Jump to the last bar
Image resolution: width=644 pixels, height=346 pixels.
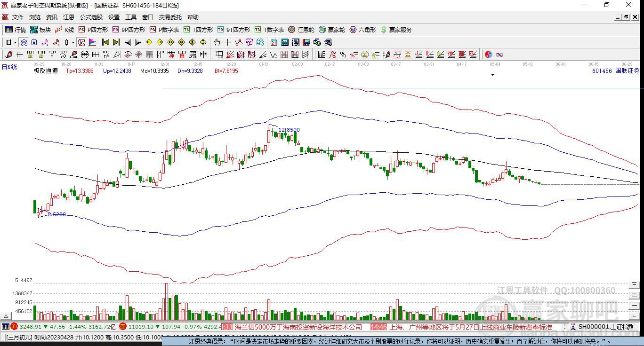(116, 42)
